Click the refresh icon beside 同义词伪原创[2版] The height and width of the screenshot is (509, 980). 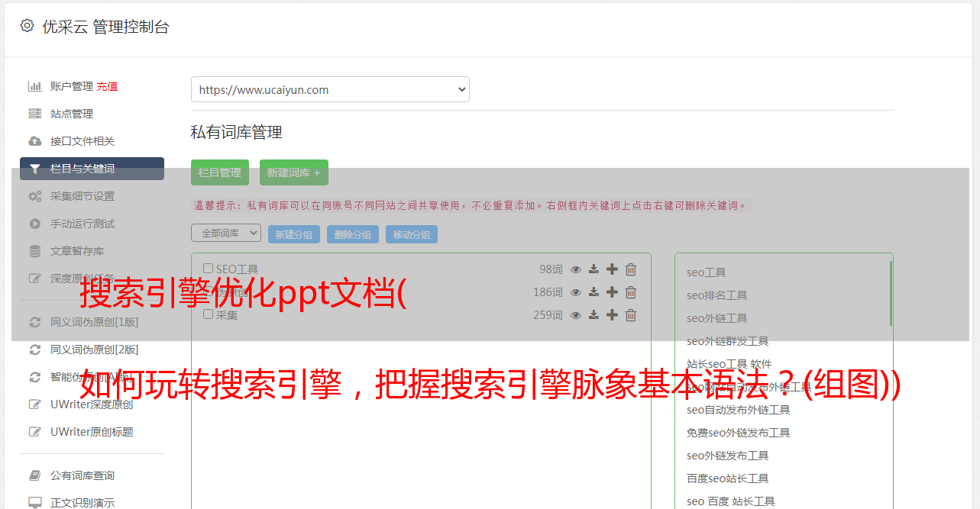click(x=34, y=350)
